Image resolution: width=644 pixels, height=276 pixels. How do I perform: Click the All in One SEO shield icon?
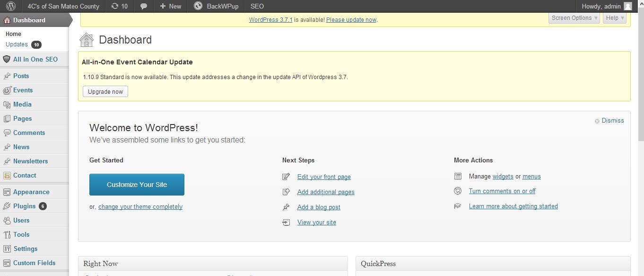pos(7,59)
